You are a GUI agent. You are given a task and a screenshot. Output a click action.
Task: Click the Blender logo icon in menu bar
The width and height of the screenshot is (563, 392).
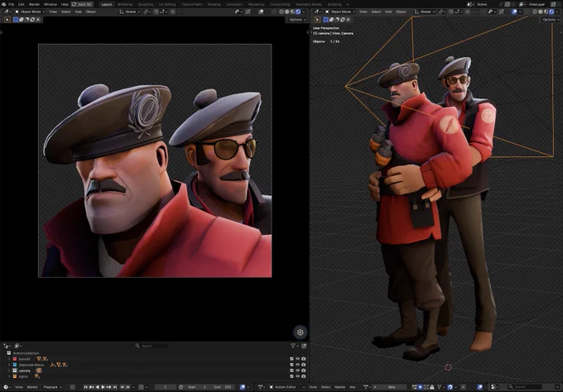click(x=3, y=4)
